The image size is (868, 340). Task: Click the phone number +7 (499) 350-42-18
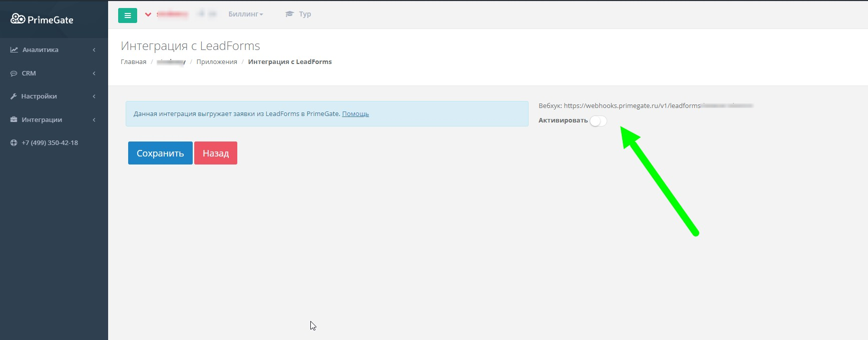click(50, 142)
